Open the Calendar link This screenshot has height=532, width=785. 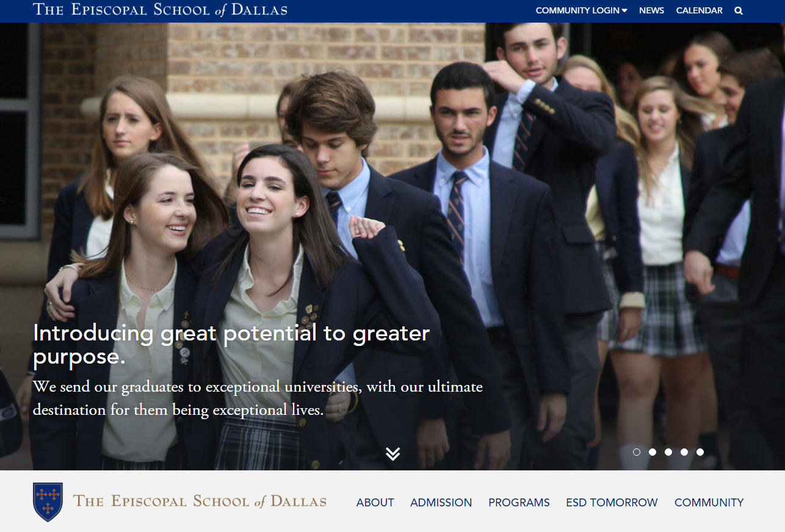click(x=699, y=10)
